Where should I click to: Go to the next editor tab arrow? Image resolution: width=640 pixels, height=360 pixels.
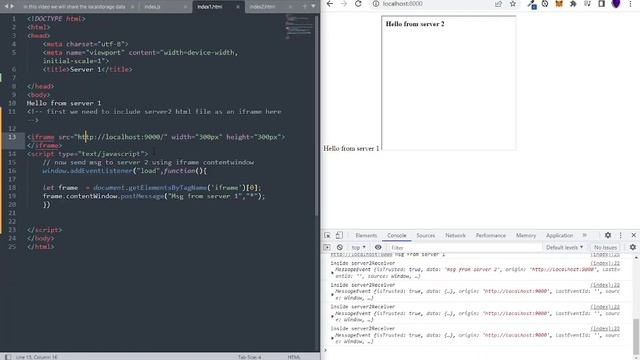[12, 7]
